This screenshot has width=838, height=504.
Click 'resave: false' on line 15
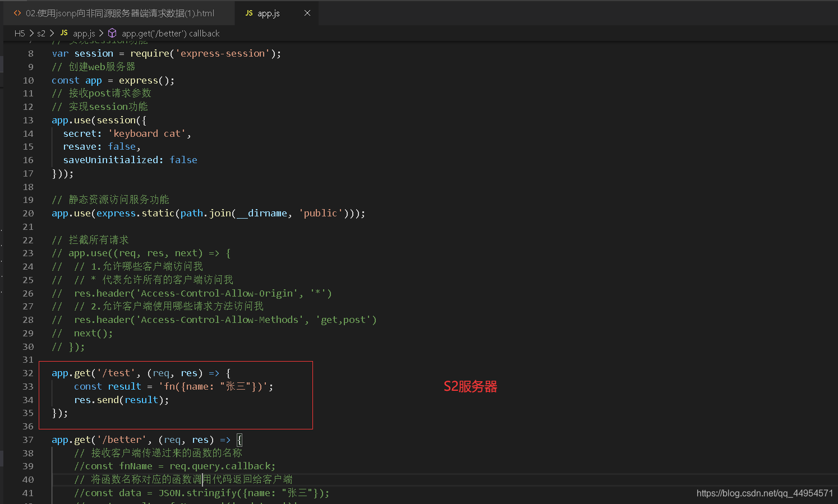[x=99, y=146]
